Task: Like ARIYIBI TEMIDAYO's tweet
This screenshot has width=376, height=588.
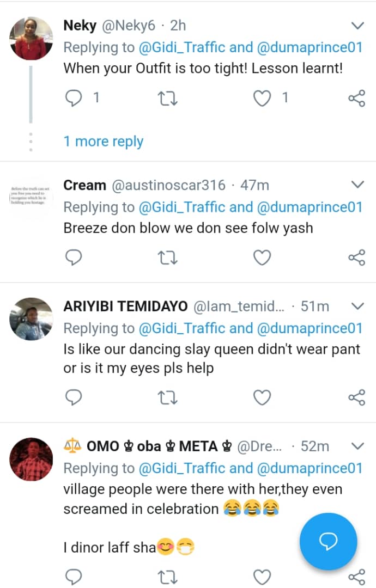Action: point(263,399)
